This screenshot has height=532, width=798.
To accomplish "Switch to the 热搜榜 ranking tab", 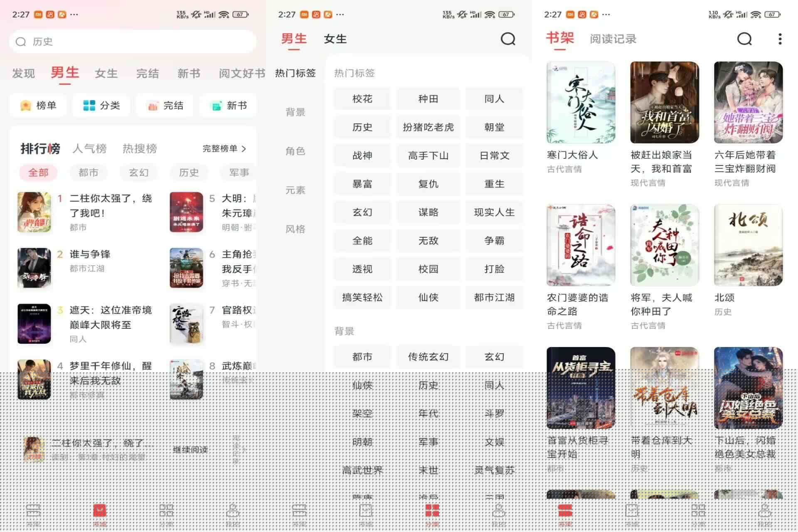I will 140,148.
